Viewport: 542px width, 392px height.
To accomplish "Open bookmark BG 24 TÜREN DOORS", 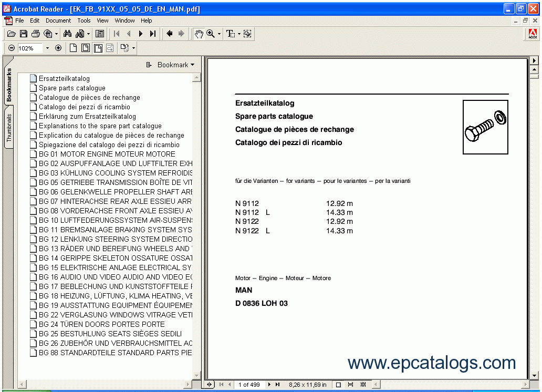I will [x=102, y=324].
